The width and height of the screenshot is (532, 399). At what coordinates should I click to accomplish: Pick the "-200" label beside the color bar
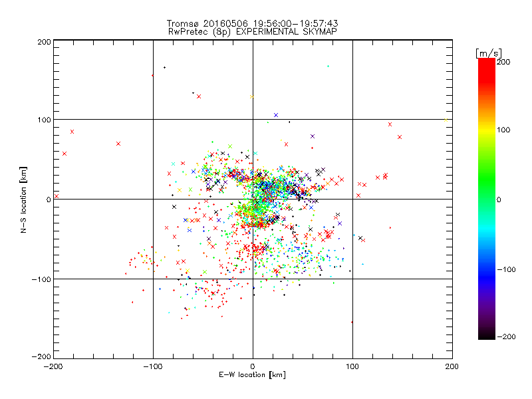[506, 336]
